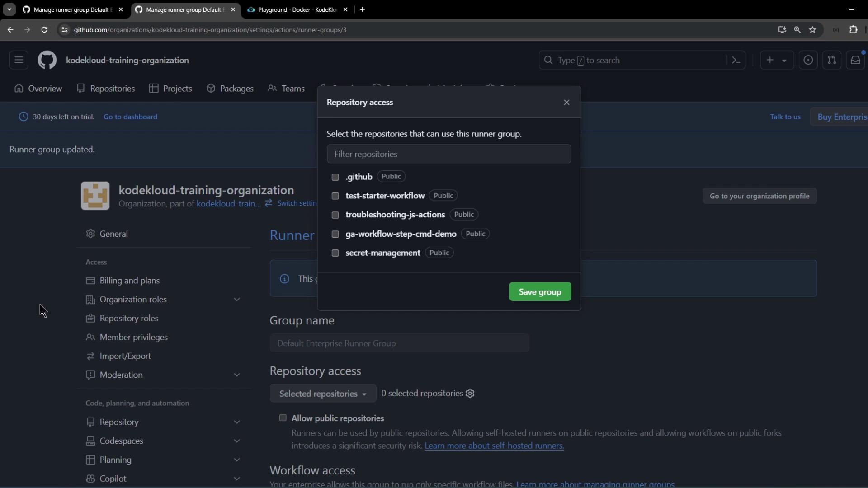Click the Save group button

tap(540, 292)
